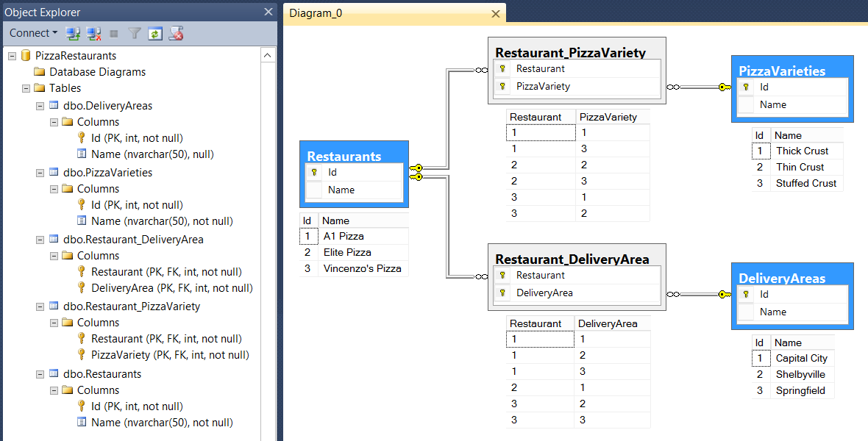The height and width of the screenshot is (441, 868).
Task: Collapse the Tables folder node
Action: 26,88
